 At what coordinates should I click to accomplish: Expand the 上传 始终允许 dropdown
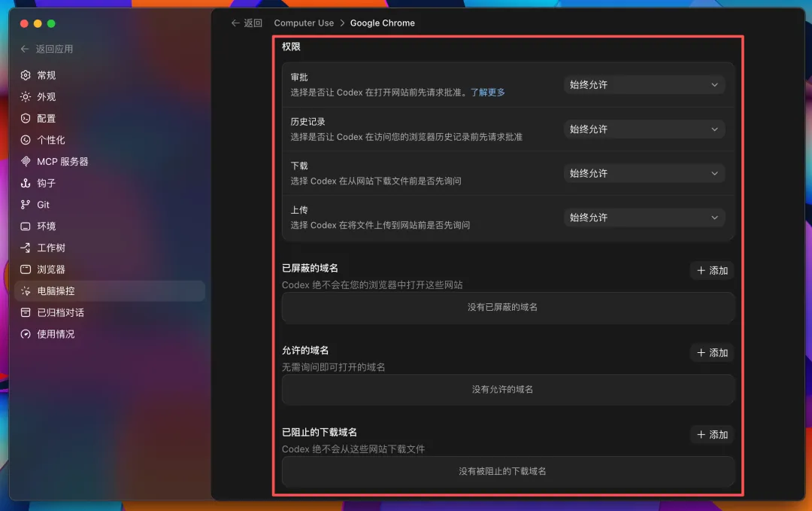(644, 217)
